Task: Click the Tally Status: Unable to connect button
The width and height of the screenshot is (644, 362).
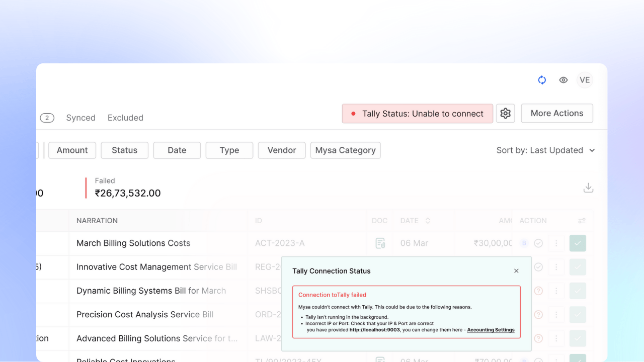Action: point(417,114)
